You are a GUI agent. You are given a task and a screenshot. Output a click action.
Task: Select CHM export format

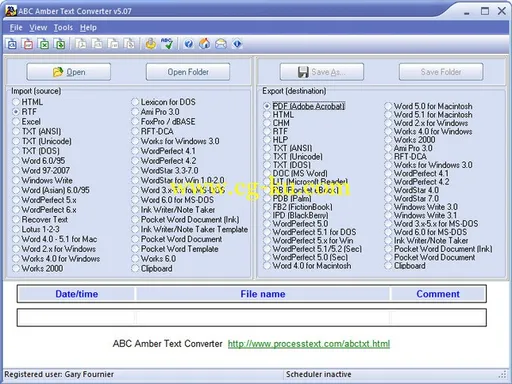pos(276,123)
